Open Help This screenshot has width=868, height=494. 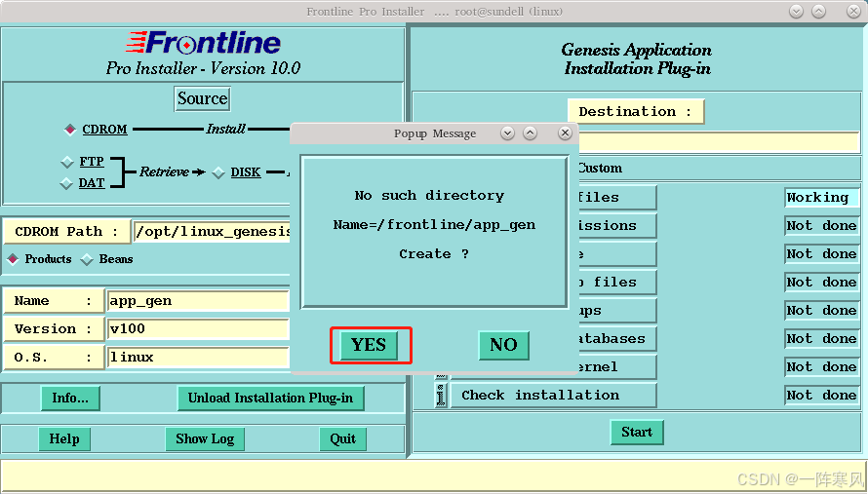pos(64,439)
